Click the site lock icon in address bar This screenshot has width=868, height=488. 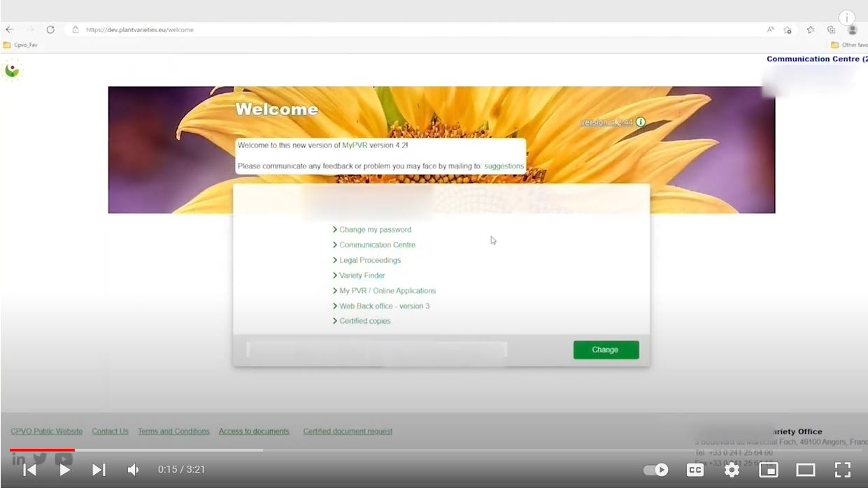click(x=76, y=29)
